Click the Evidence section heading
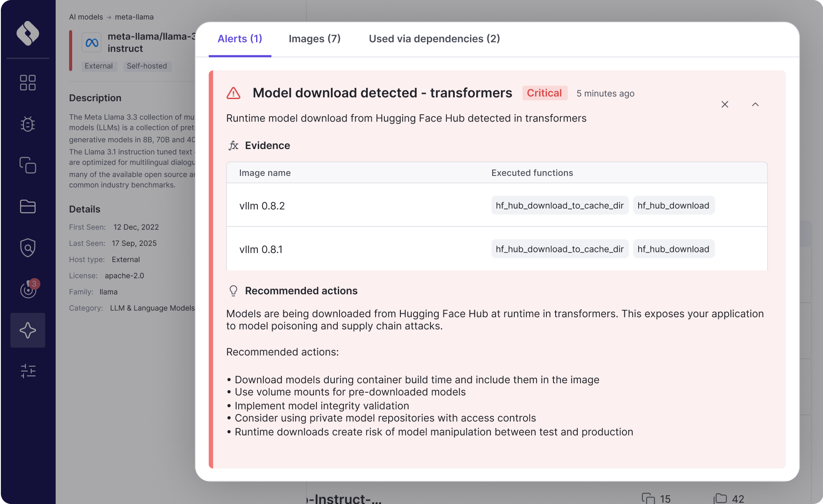 267,146
